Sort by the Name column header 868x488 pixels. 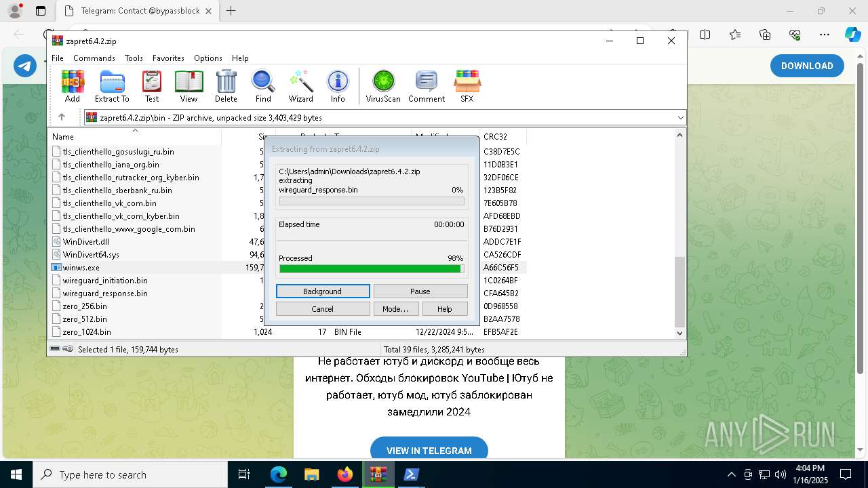tap(134, 136)
